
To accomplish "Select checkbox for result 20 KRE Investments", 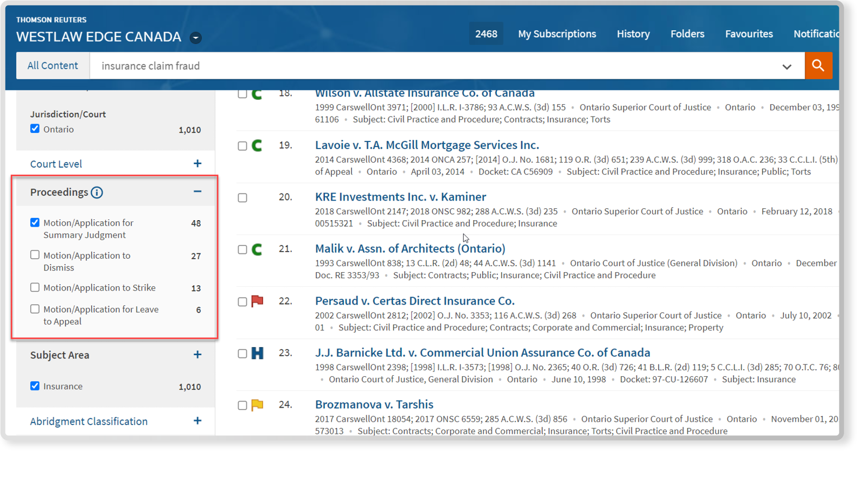I will pyautogui.click(x=242, y=198).
